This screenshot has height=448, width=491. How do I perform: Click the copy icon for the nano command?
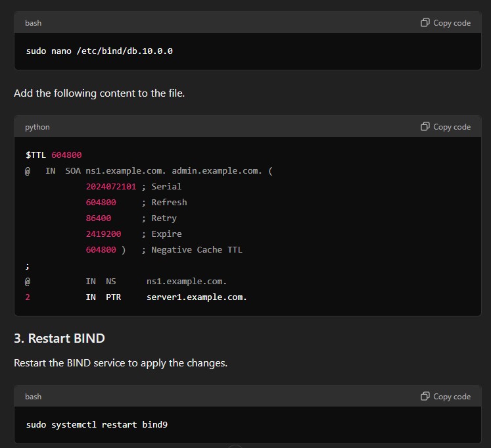pos(425,22)
